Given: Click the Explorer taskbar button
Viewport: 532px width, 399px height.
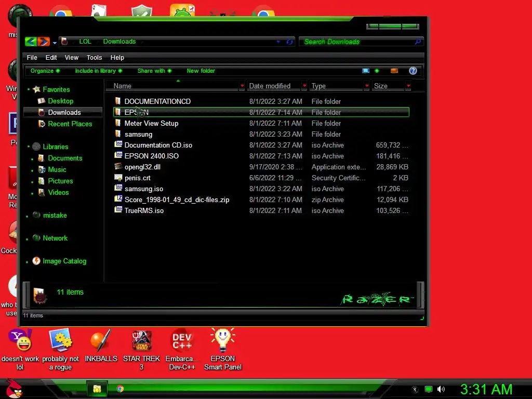Looking at the screenshot, I should (x=97, y=389).
